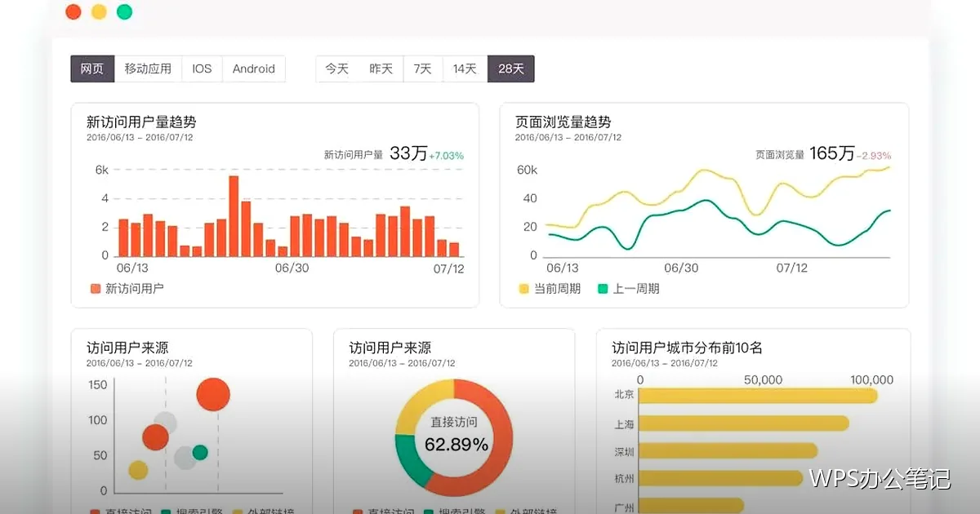The width and height of the screenshot is (980, 514).
Task: Click the 上海 city label
Action: [625, 423]
